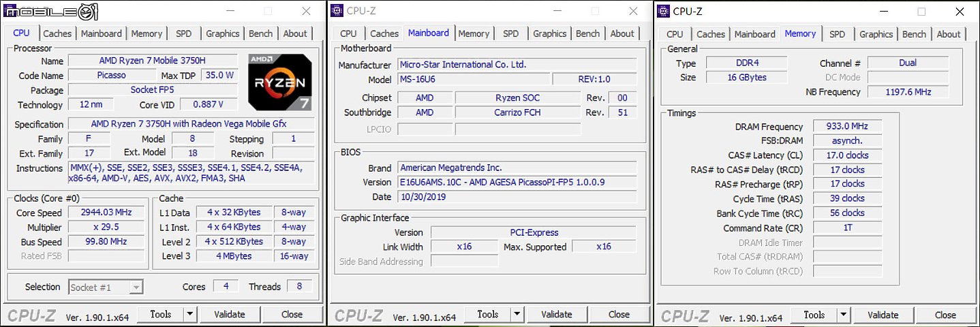
Task: Click the motherboard Model value MS-16U6
Action: 473,79
